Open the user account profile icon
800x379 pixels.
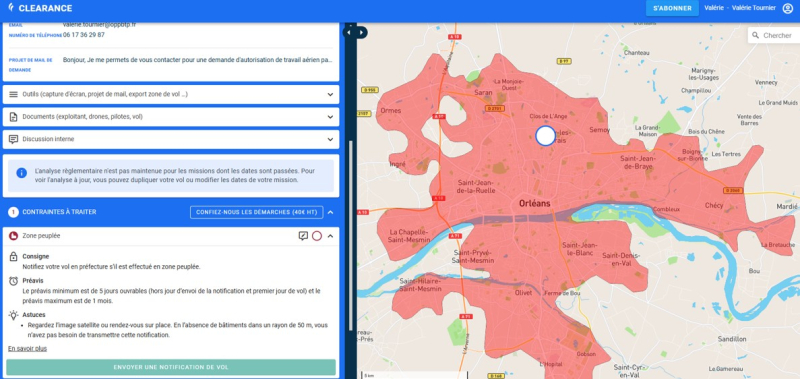click(788, 8)
